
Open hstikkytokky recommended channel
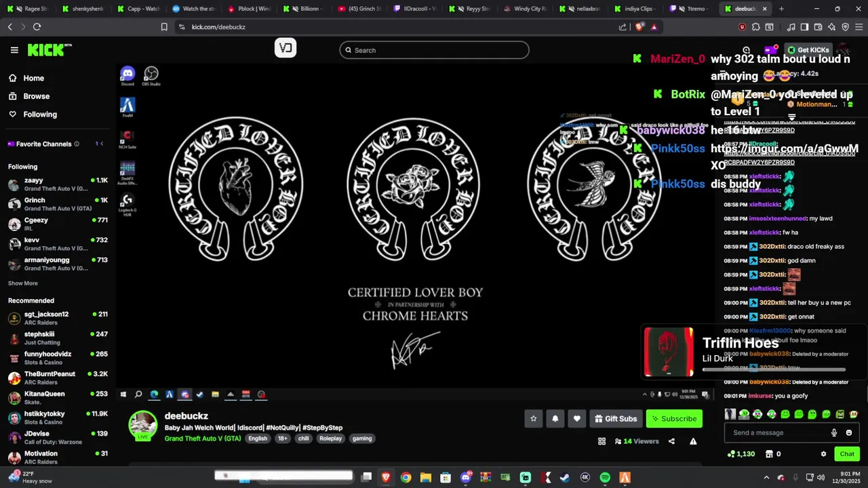coord(58,418)
